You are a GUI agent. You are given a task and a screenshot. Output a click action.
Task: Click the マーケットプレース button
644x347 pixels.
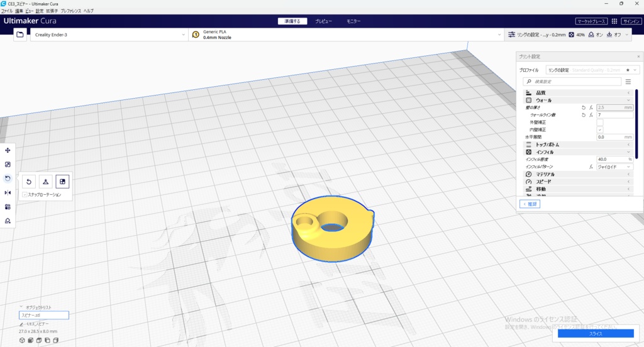591,21
